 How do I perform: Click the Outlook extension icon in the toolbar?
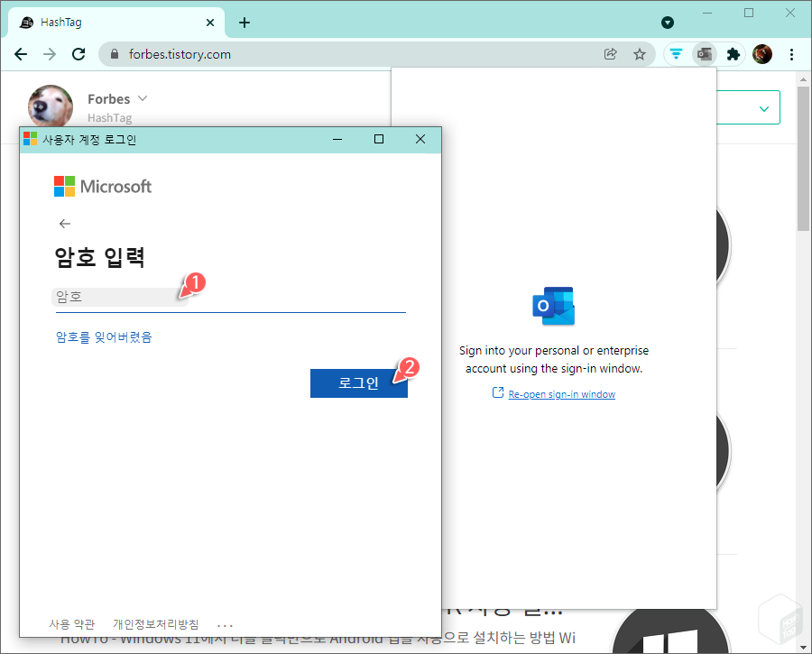[705, 54]
